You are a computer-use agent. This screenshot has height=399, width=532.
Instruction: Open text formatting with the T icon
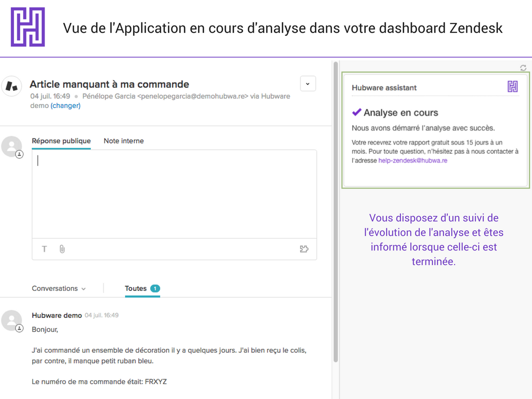(x=45, y=249)
